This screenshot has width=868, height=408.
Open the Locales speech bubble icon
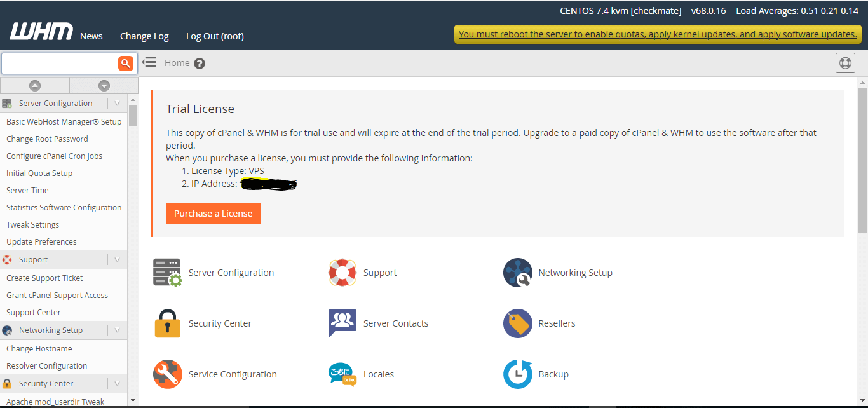click(x=342, y=374)
